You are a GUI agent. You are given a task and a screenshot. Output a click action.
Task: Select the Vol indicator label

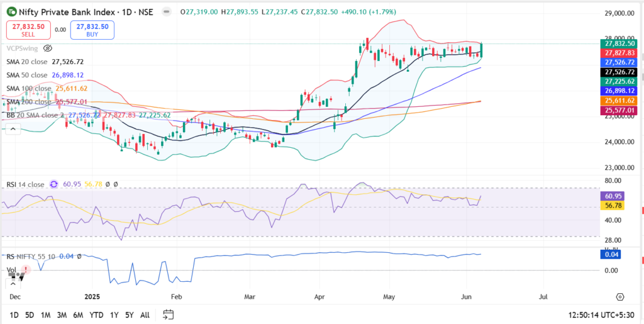11,270
